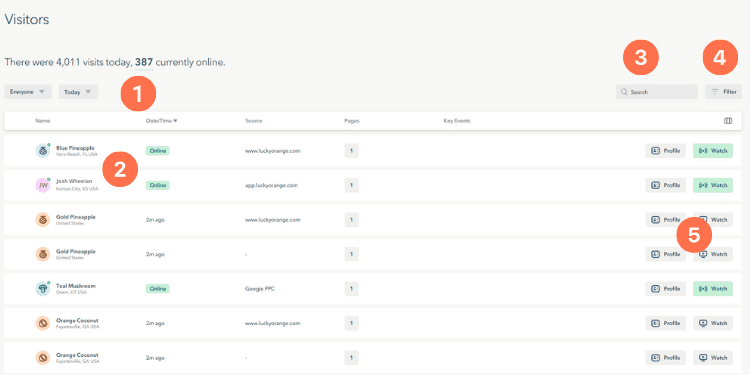Click the Pages column header
Image resolution: width=750 pixels, height=375 pixels.
(x=352, y=121)
